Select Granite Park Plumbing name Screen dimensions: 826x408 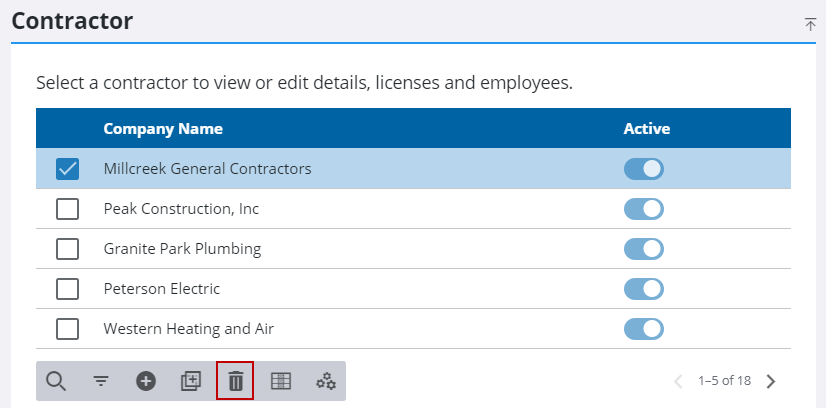point(182,249)
